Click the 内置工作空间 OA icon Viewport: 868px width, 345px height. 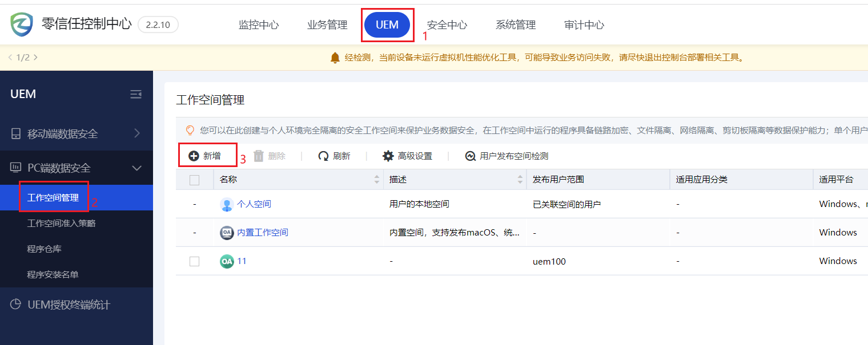[227, 233]
